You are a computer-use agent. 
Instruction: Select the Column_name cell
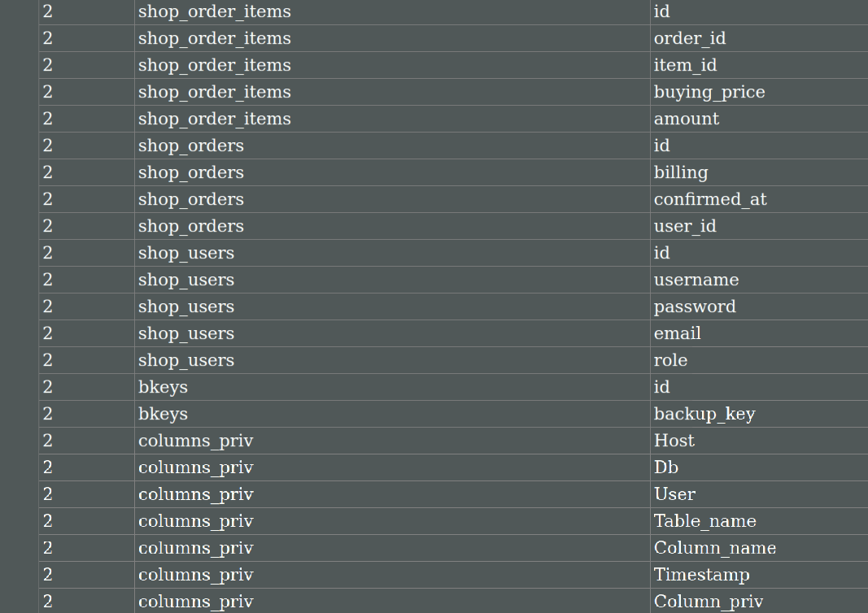click(715, 548)
